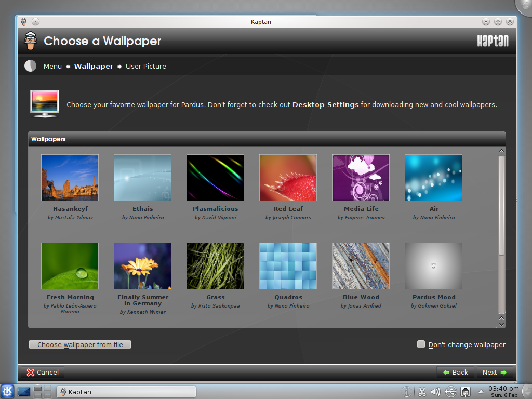Click Next to continue

pos(495,372)
